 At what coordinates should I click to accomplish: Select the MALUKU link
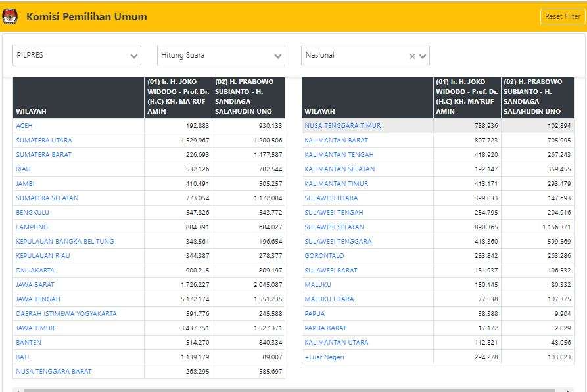pyautogui.click(x=318, y=285)
